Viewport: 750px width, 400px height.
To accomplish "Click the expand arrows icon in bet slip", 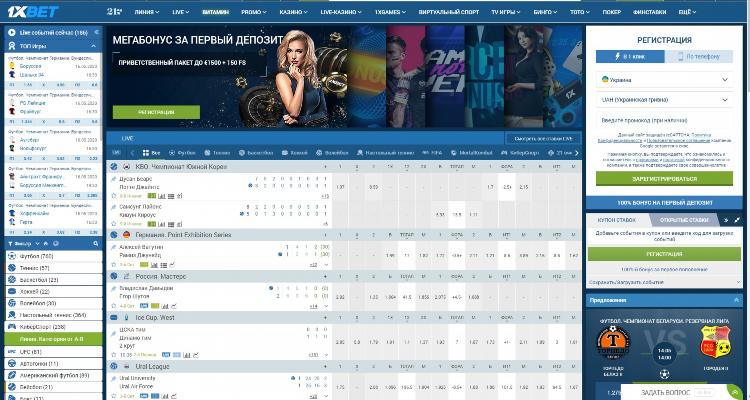I will [x=737, y=220].
